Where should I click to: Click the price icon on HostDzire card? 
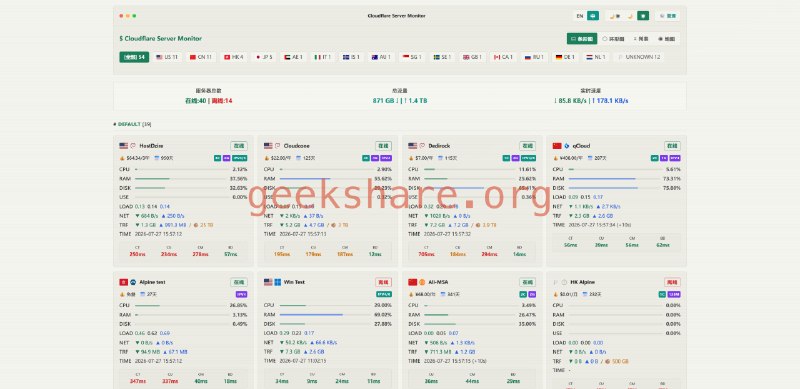coord(122,158)
